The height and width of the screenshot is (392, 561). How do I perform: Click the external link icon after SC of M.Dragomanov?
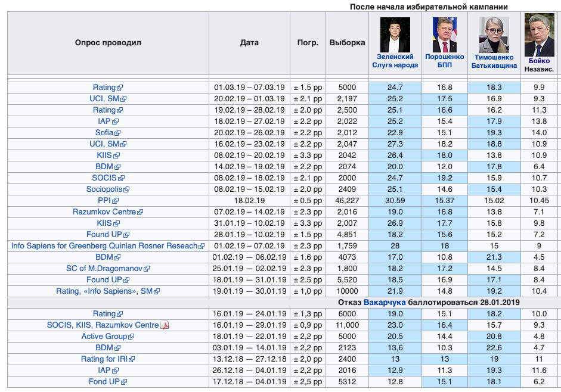145,269
